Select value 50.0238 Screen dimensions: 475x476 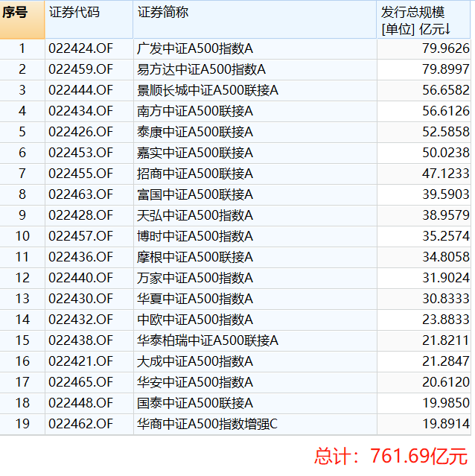tap(424, 153)
